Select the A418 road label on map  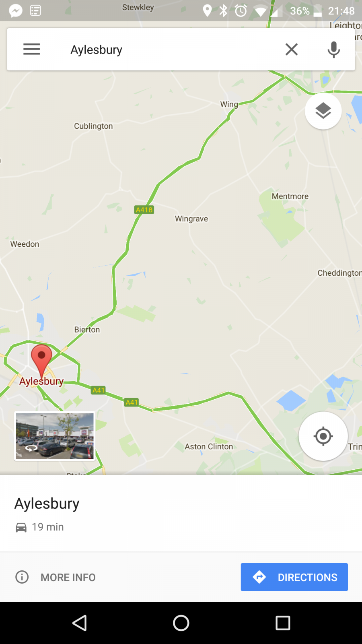click(144, 210)
